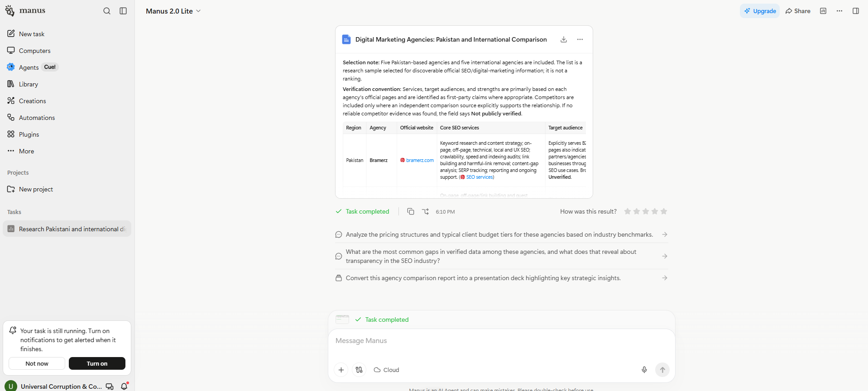Select the pricing structures analysis suggestion
The height and width of the screenshot is (391, 868).
tap(502, 234)
